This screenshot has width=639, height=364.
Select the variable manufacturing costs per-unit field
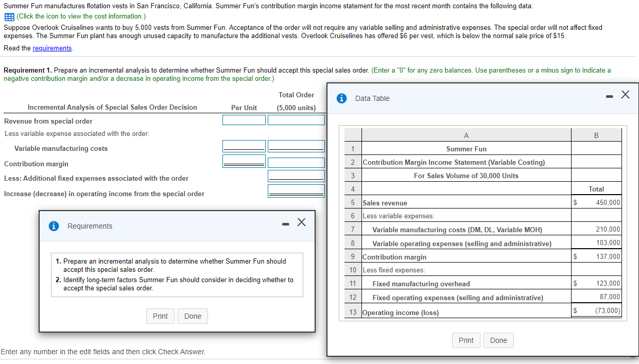pyautogui.click(x=244, y=146)
